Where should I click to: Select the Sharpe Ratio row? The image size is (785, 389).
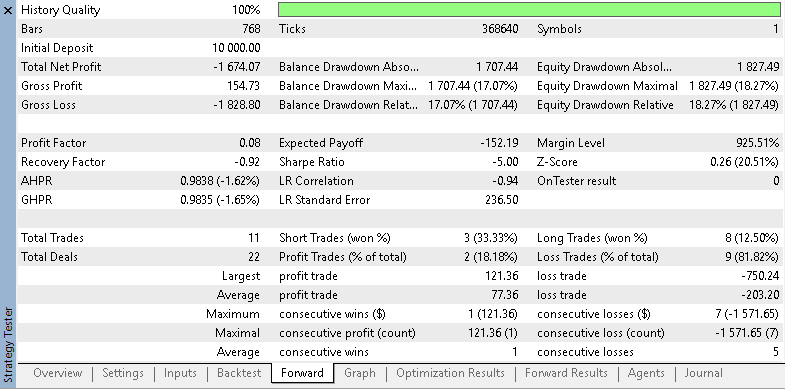coord(399,162)
